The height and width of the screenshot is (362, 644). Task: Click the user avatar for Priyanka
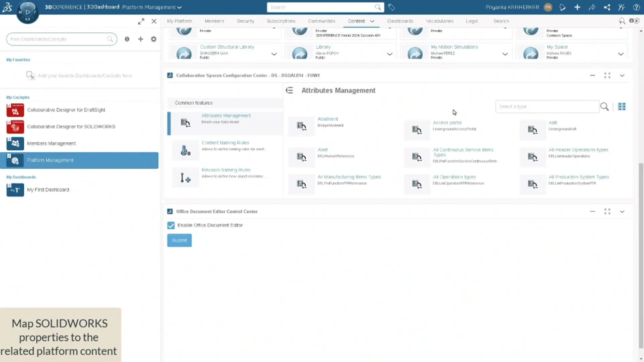pos(548,7)
